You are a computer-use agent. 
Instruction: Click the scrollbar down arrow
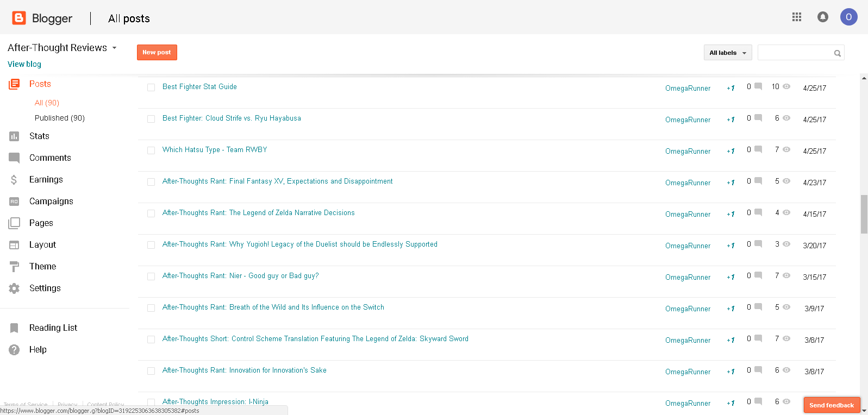pos(864,411)
